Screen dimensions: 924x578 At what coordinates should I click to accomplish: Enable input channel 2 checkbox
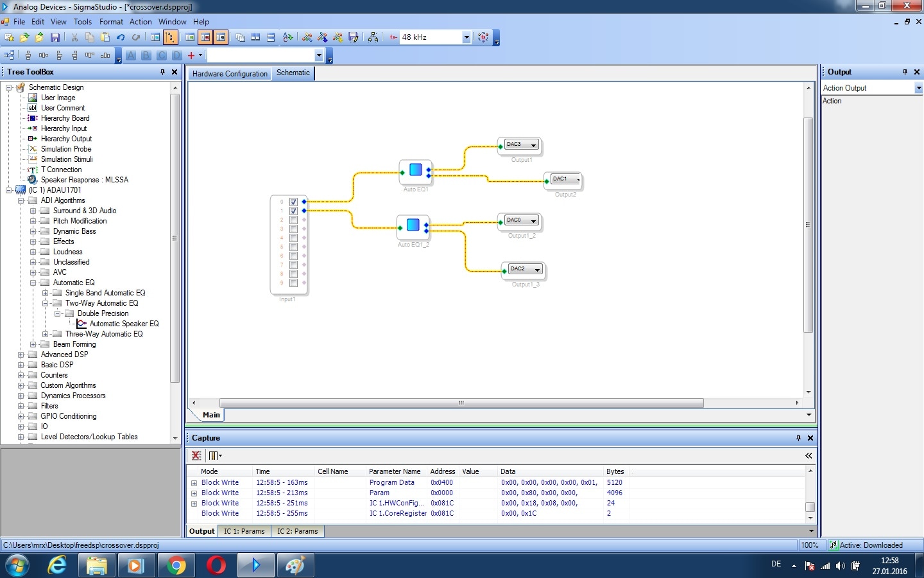coord(293,220)
